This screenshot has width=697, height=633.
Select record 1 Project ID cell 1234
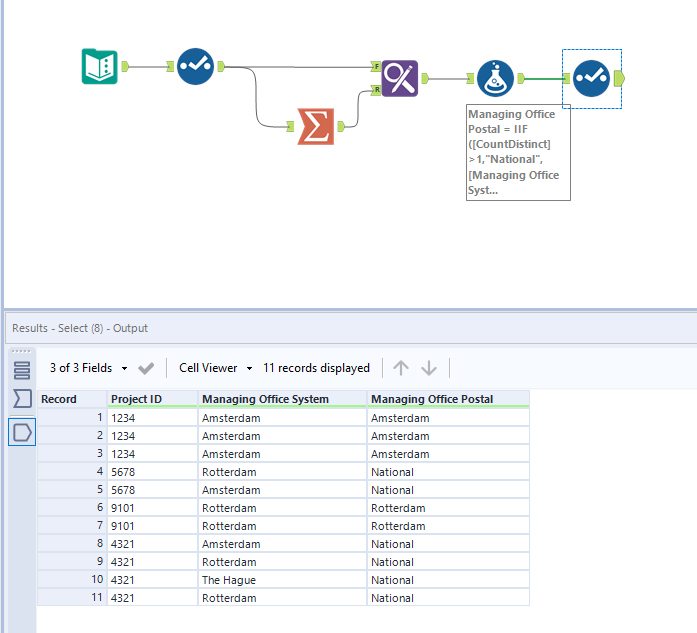point(152,418)
